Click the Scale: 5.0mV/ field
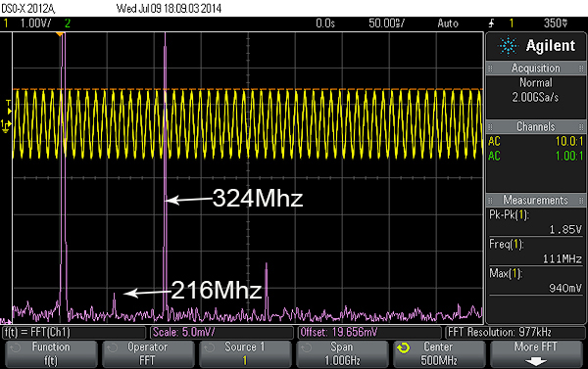 pos(221,333)
